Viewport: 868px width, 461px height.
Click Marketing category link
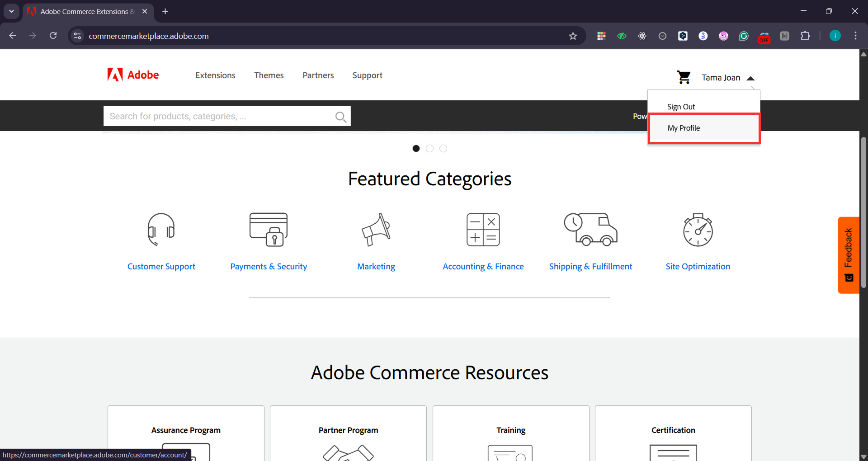click(x=376, y=267)
